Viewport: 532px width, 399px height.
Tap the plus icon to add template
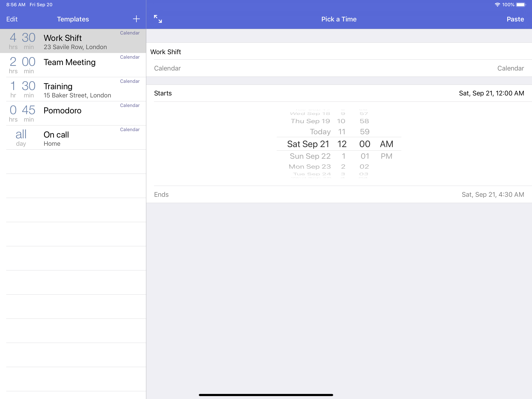[136, 19]
